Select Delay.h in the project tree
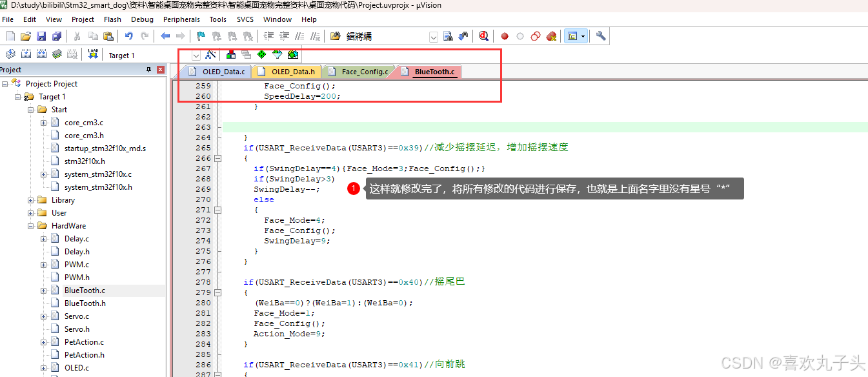This screenshot has width=868, height=377. [x=77, y=252]
